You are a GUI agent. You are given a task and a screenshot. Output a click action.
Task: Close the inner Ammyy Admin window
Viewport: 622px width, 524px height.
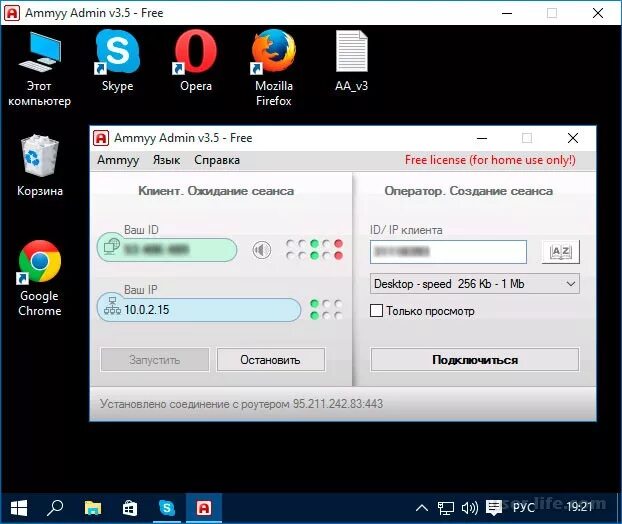(573, 138)
